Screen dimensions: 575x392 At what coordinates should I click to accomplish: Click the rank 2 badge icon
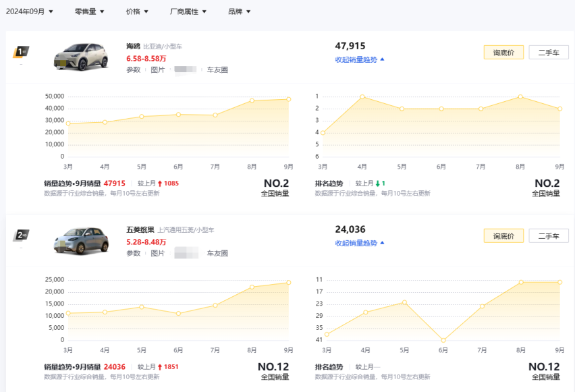point(21,235)
